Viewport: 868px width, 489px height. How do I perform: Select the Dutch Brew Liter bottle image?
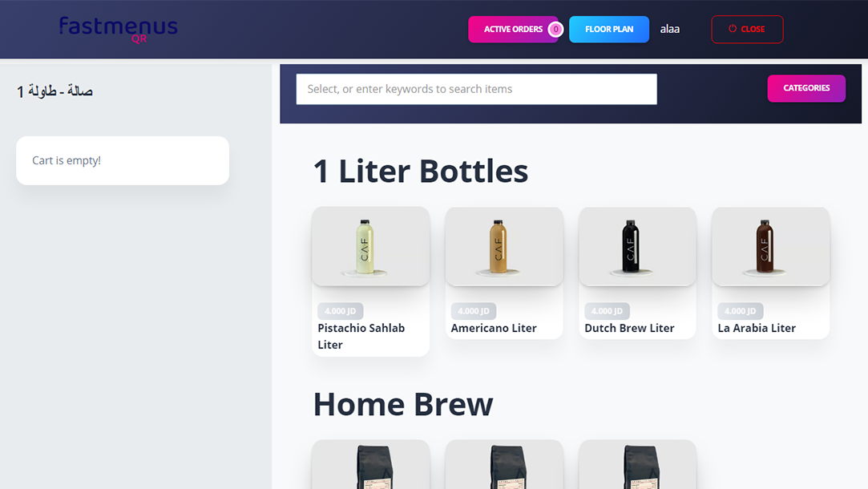[x=638, y=246]
